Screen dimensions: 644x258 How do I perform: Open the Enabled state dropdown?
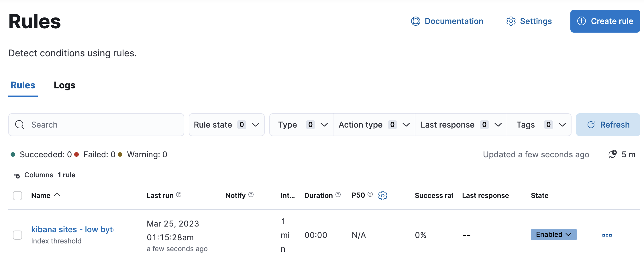tap(553, 234)
